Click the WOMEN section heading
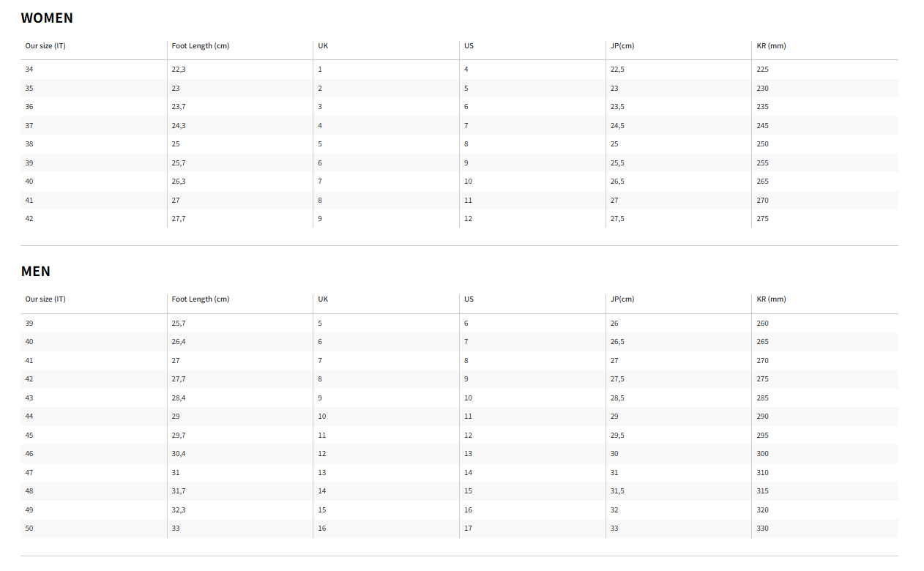This screenshot has width=924, height=571. pyautogui.click(x=47, y=18)
